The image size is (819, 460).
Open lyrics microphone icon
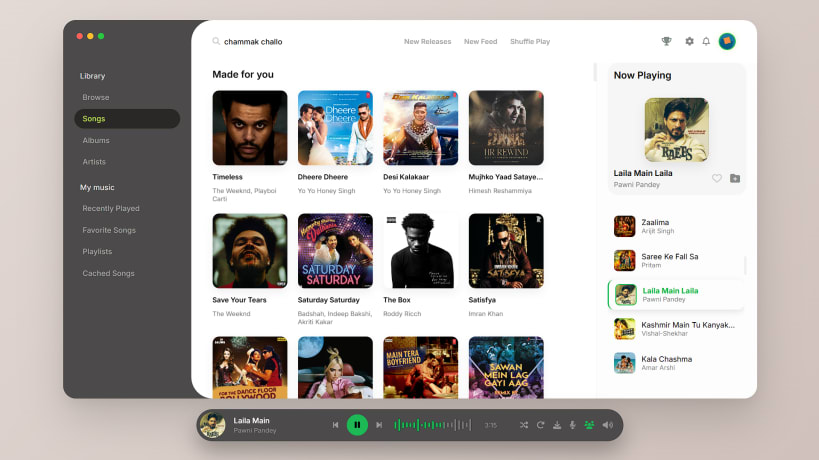pyautogui.click(x=573, y=425)
